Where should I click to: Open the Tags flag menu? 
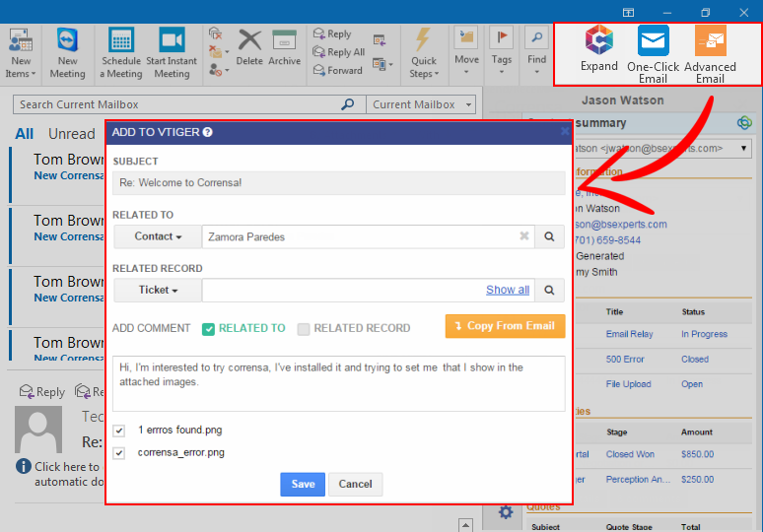(x=501, y=51)
